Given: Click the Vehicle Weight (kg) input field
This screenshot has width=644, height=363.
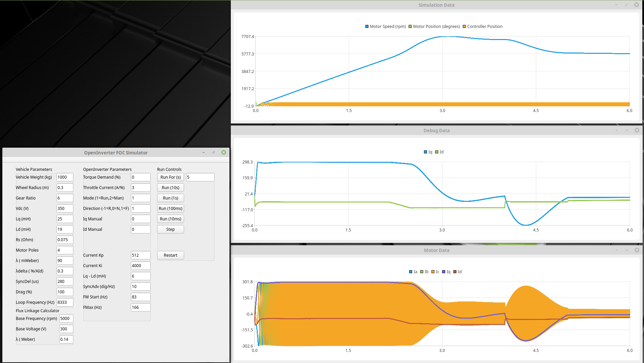Looking at the screenshot, I should (x=65, y=177).
